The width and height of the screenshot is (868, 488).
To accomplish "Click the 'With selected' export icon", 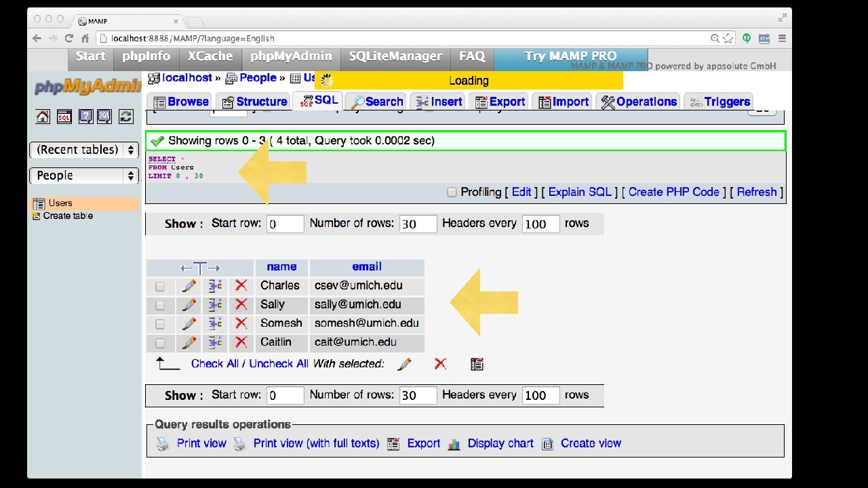I will coord(477,364).
